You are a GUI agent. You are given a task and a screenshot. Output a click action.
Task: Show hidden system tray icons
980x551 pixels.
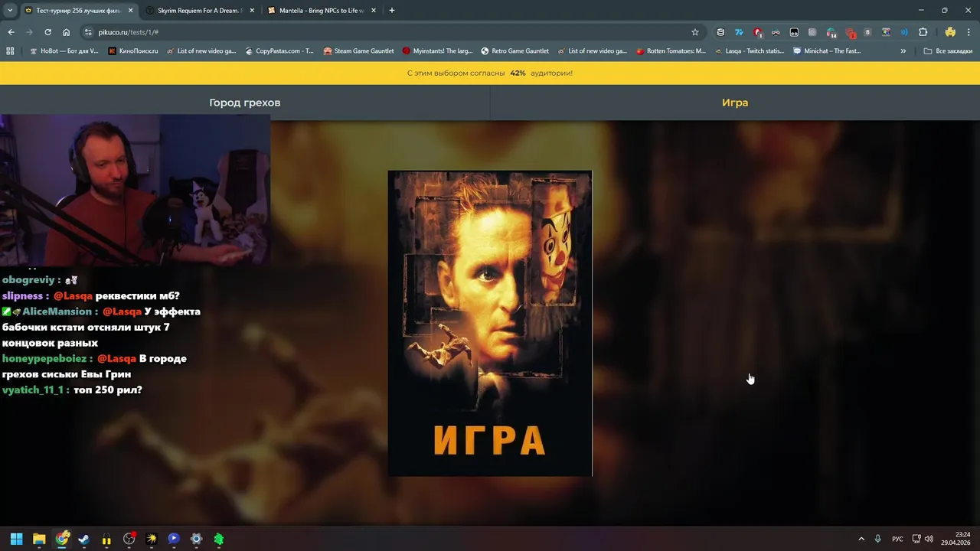click(x=861, y=539)
